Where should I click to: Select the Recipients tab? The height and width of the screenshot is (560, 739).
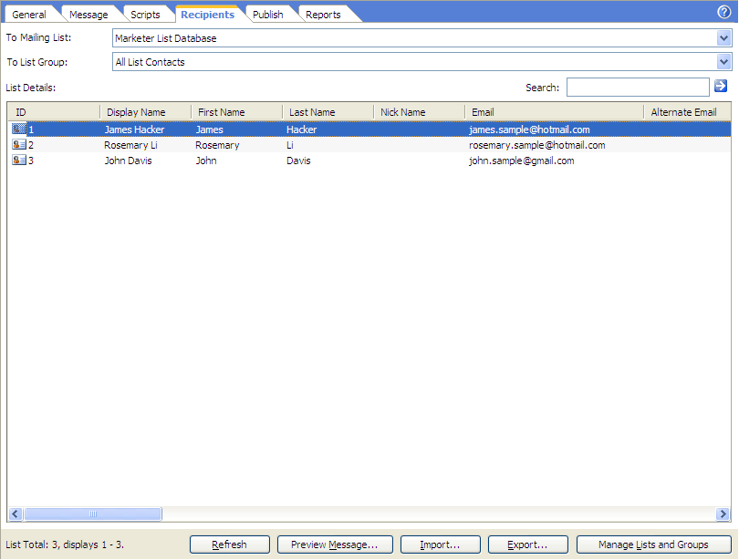207,15
